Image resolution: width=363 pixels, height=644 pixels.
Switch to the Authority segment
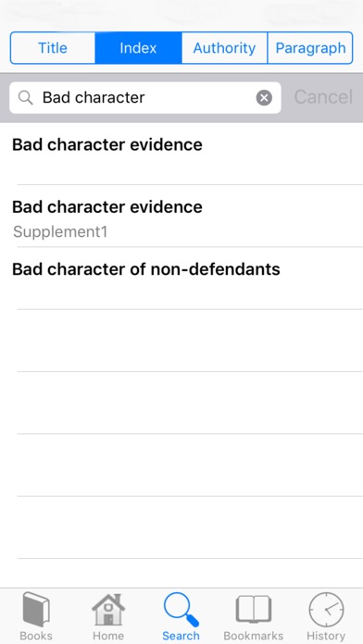coord(224,48)
